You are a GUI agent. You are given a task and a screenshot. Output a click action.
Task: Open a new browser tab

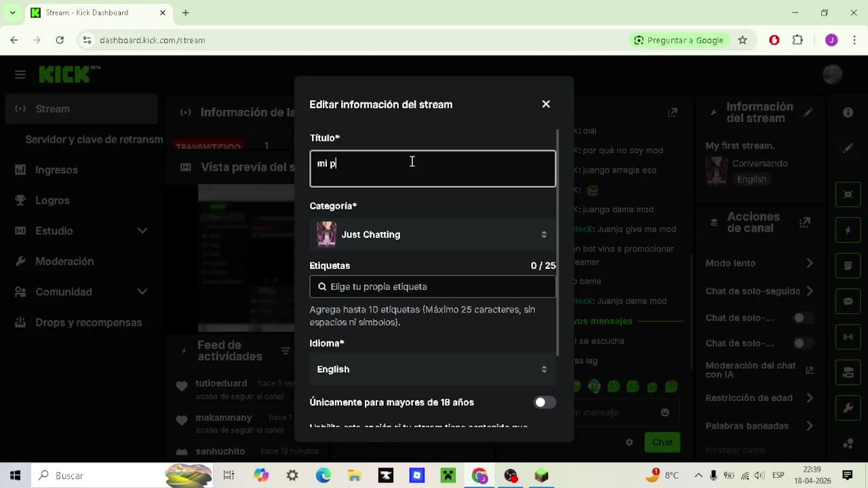185,13
